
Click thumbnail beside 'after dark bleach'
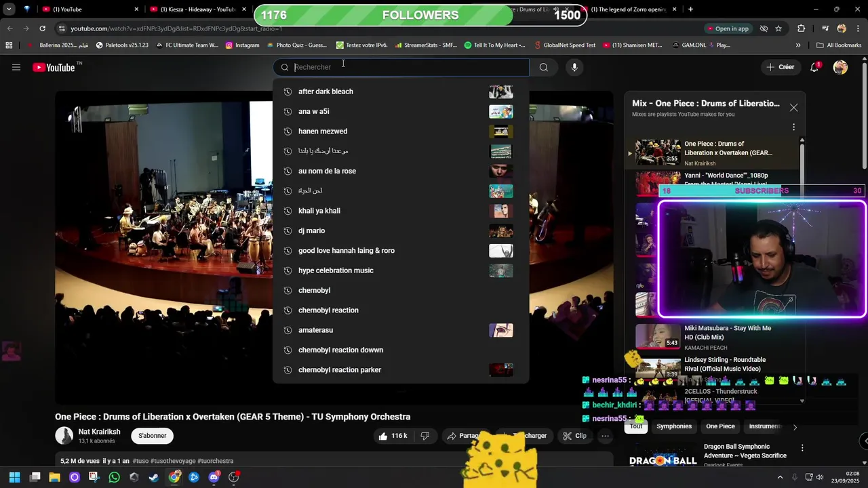pos(501,91)
